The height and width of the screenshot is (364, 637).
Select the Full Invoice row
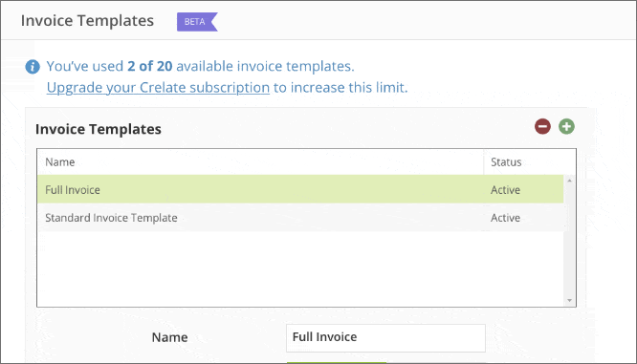point(300,189)
